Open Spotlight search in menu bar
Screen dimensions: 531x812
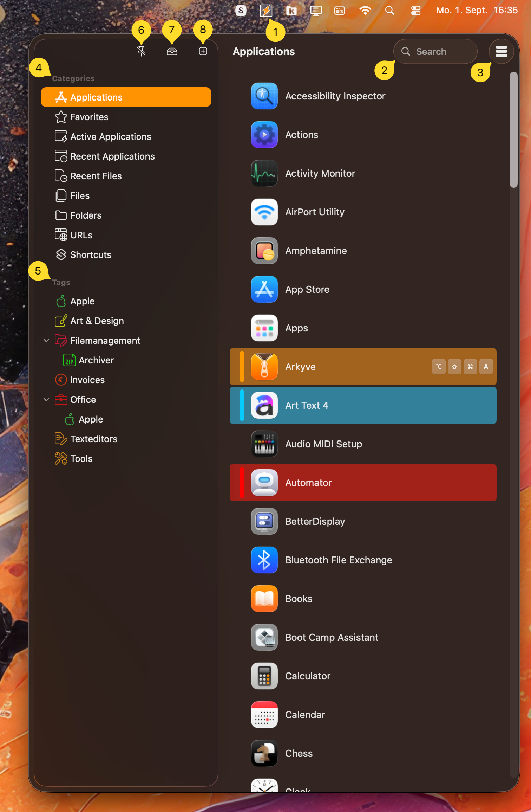click(x=389, y=11)
